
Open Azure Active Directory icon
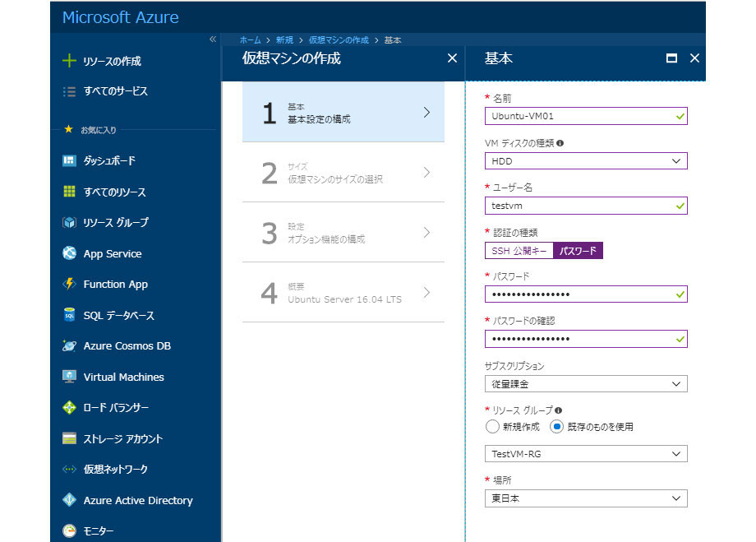[x=69, y=500]
